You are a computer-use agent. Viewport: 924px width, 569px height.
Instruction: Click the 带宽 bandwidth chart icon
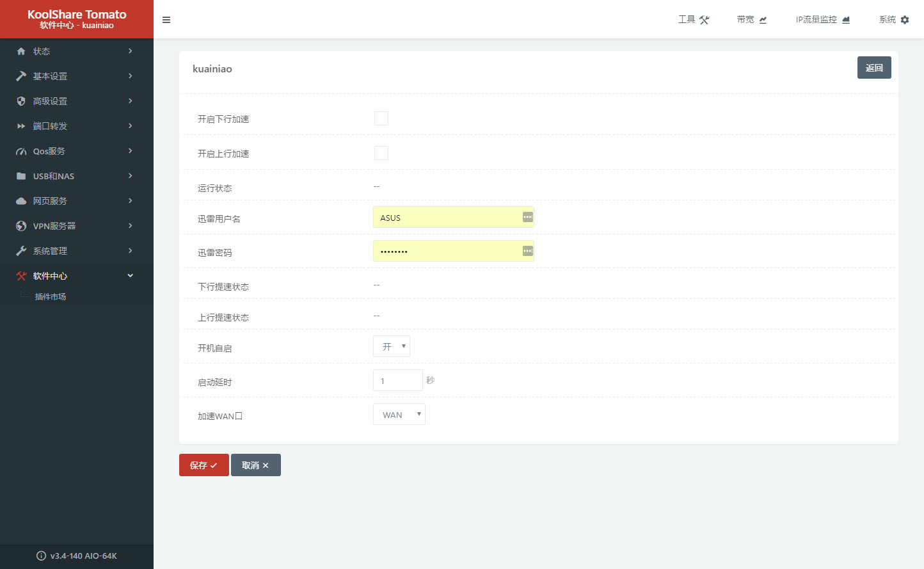[763, 20]
